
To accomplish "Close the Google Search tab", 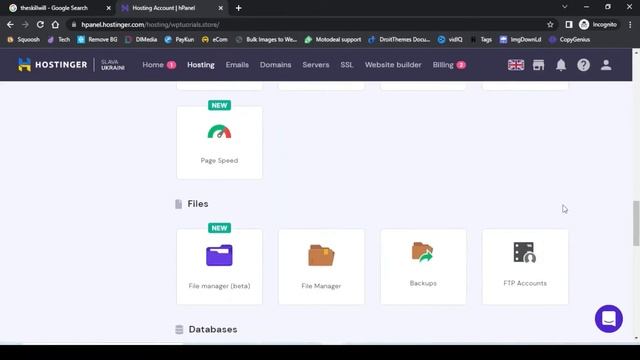I will [x=108, y=8].
